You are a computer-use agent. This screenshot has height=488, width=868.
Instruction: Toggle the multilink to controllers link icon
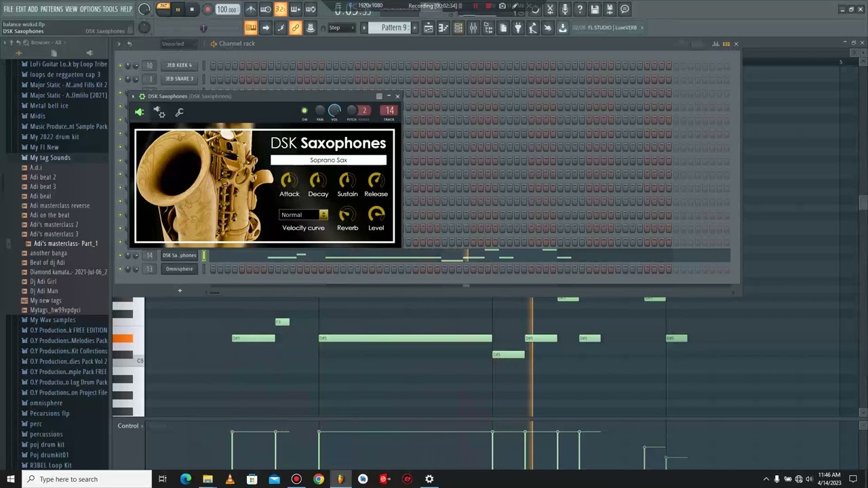(296, 28)
